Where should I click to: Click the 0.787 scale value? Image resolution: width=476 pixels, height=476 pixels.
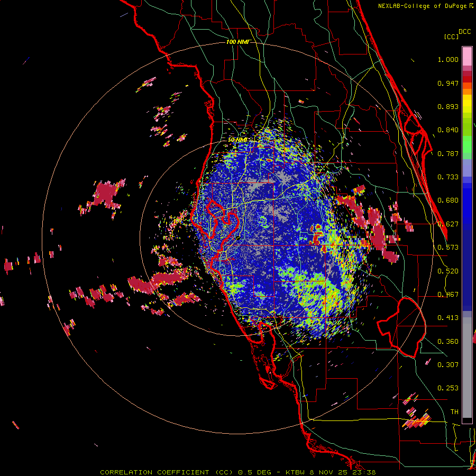(448, 153)
